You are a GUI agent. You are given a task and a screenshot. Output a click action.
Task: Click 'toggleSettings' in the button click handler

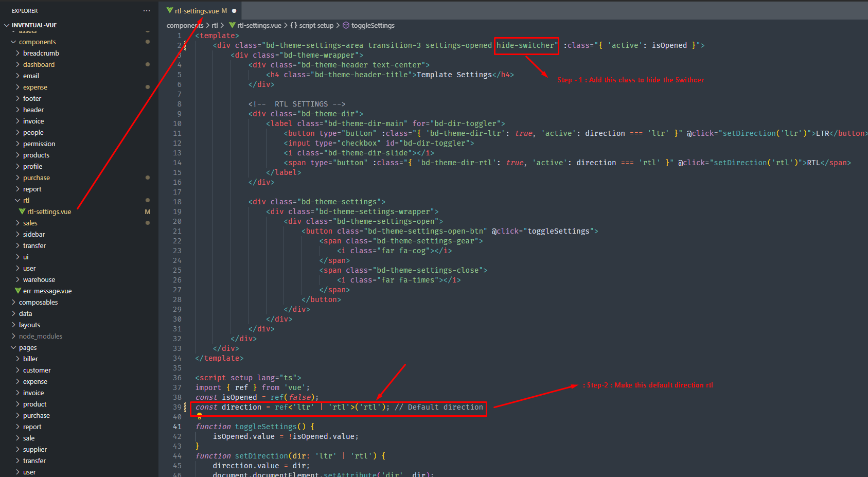pyautogui.click(x=559, y=231)
